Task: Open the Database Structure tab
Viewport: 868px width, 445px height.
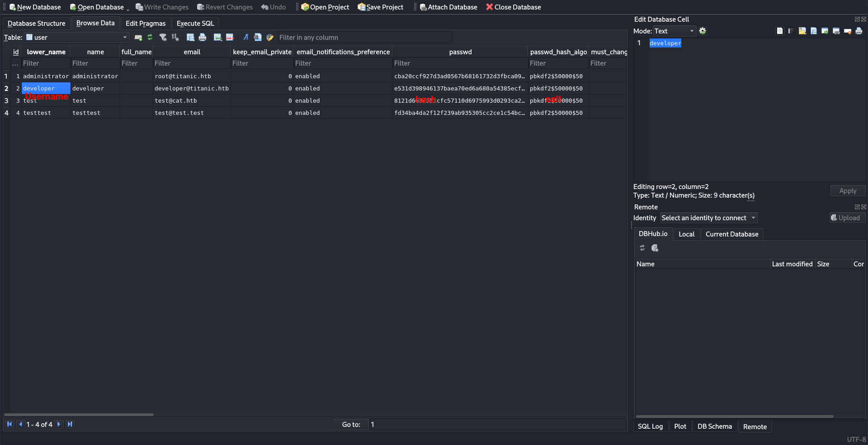Action: point(37,24)
